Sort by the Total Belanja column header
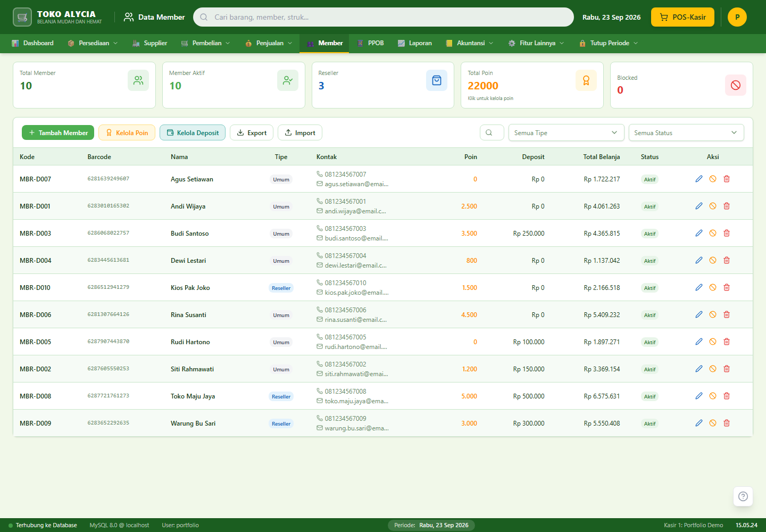This screenshot has height=532, width=766. (601, 157)
